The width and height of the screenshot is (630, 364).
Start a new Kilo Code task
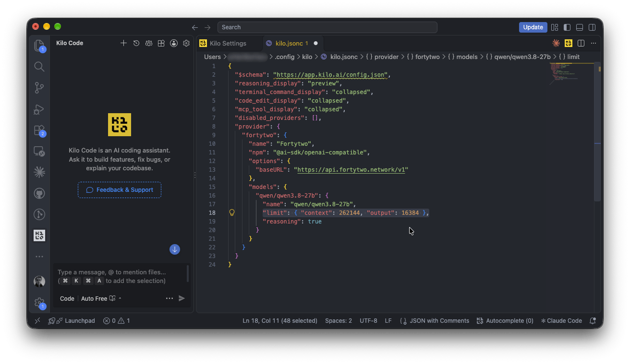[123, 43]
